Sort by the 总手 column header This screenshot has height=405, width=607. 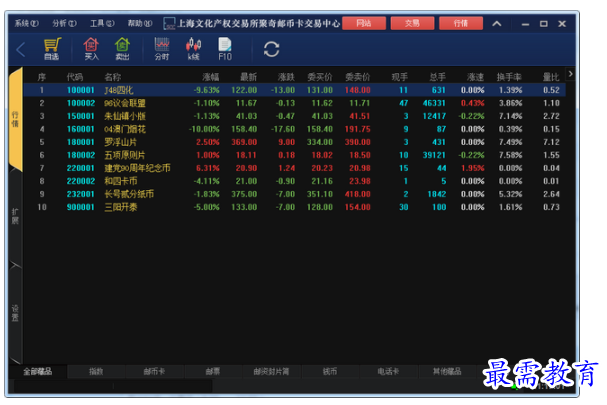click(437, 77)
